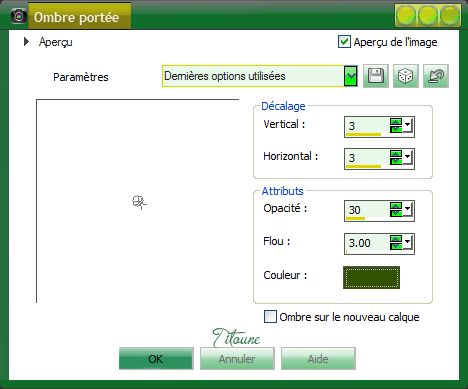Click the rightmost round title bar button
Viewport: 468px width, 389px height.
click(450, 15)
